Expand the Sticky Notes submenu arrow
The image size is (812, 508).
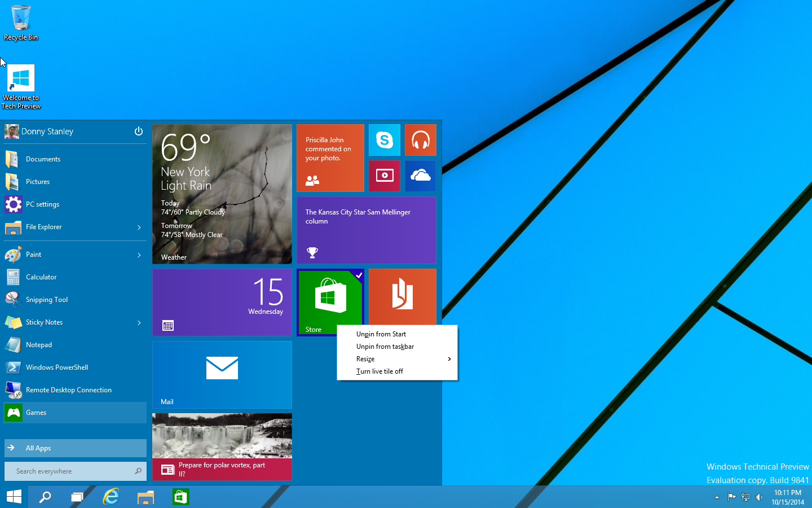pos(139,322)
